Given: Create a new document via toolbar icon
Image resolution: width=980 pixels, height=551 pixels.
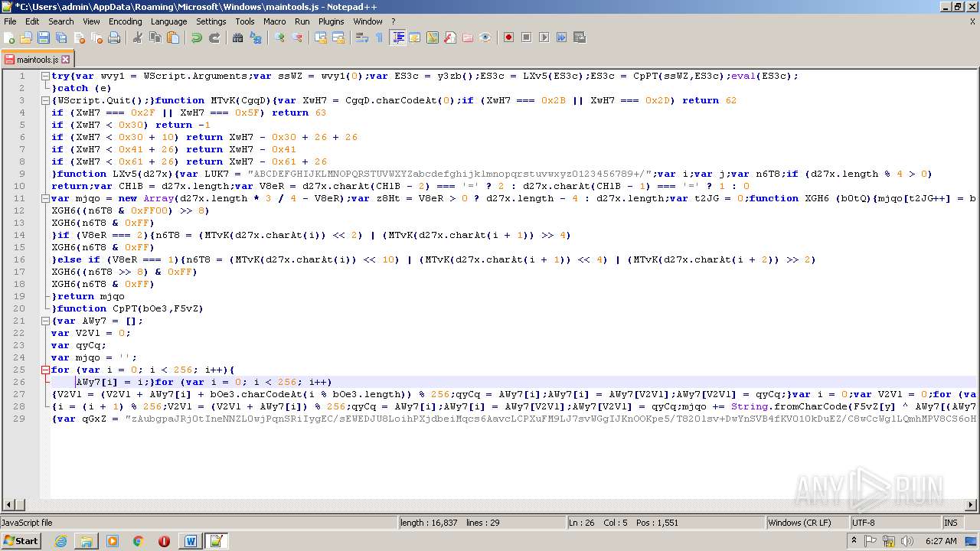Looking at the screenshot, I should click(x=9, y=37).
